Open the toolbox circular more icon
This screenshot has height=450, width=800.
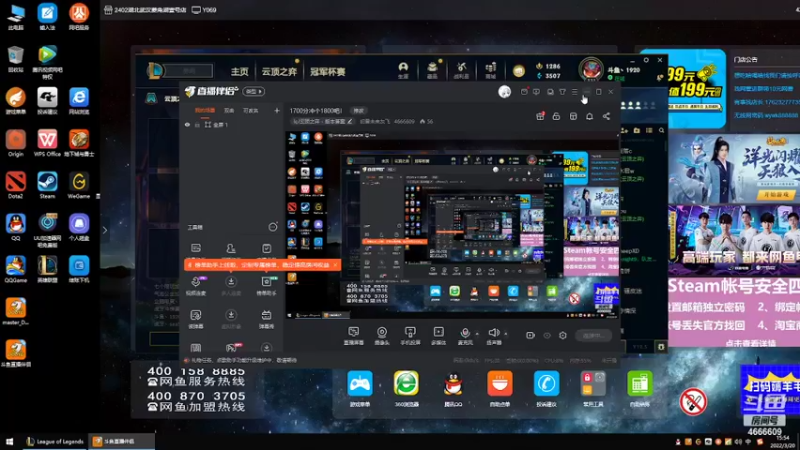(x=273, y=227)
